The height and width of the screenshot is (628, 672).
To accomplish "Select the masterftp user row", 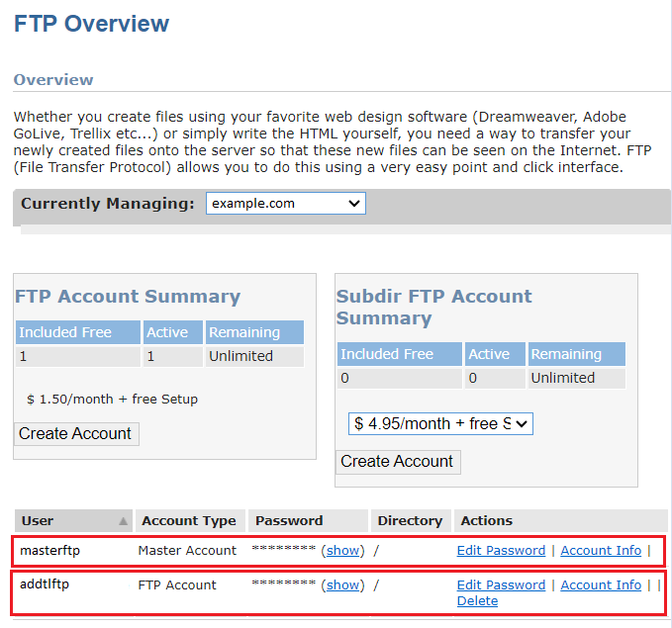I will [x=338, y=551].
